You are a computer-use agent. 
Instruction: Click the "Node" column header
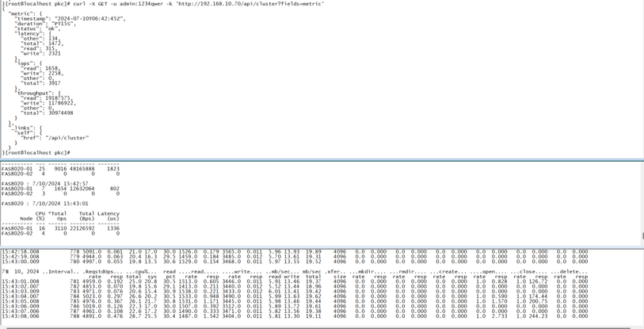(26, 218)
